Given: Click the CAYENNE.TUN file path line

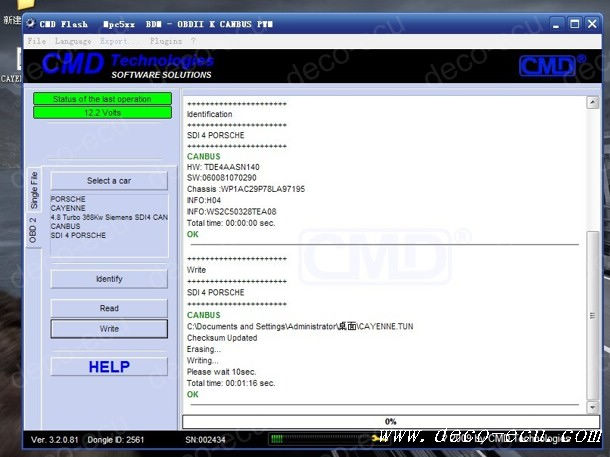Looking at the screenshot, I should 300,326.
